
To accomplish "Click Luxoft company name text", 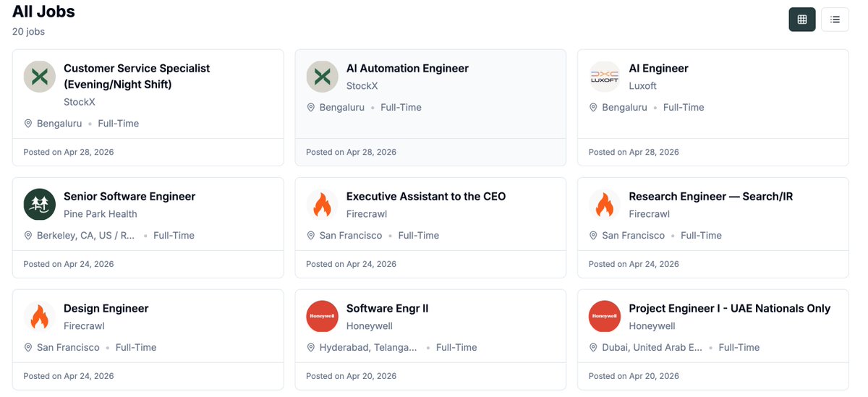I will click(643, 86).
